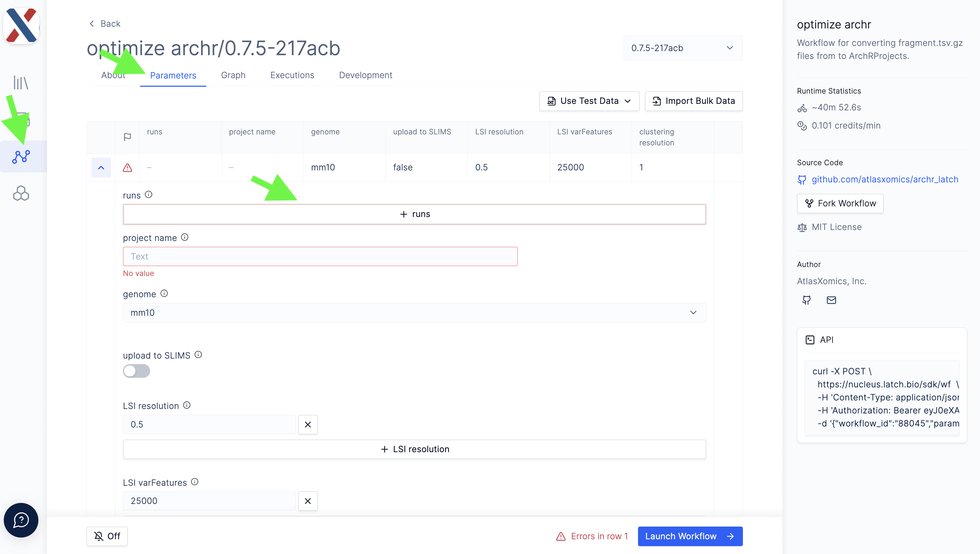
Task: Click the flag column header icon
Action: [x=127, y=137]
